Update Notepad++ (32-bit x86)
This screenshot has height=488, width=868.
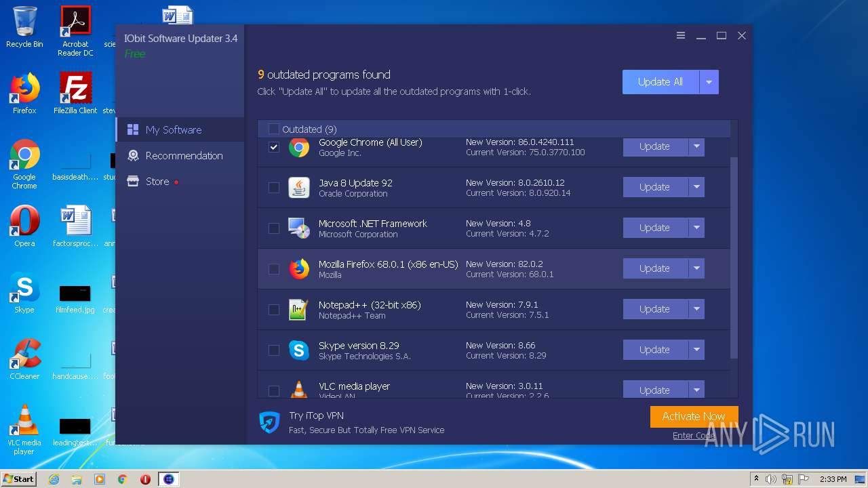point(655,309)
